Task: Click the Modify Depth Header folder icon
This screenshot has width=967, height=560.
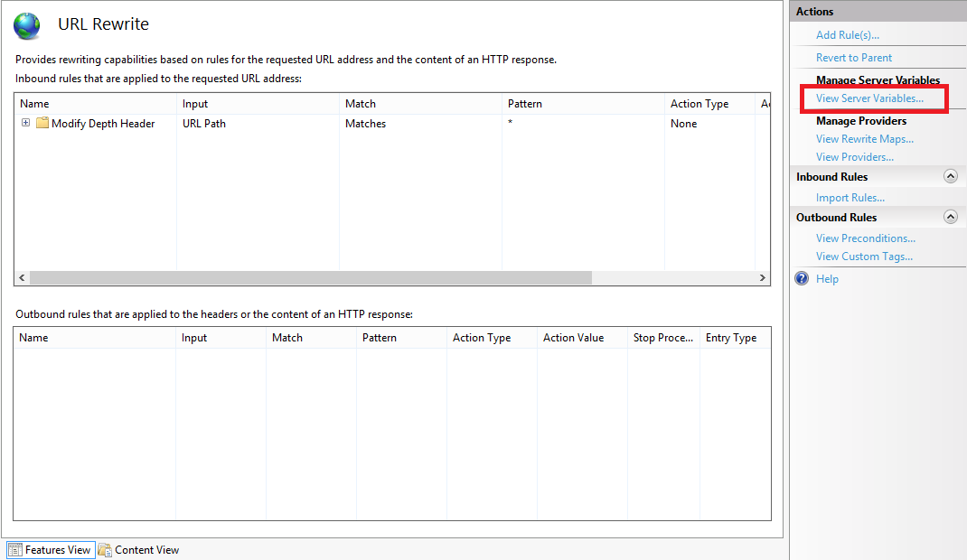Action: coord(42,124)
